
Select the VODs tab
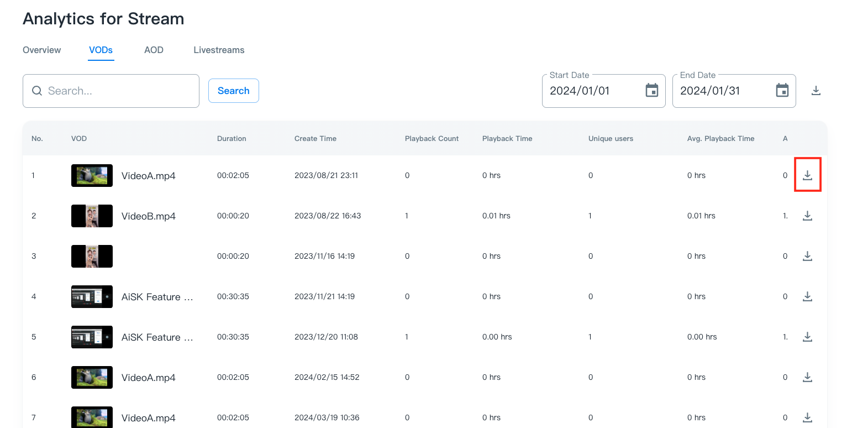pyautogui.click(x=101, y=50)
